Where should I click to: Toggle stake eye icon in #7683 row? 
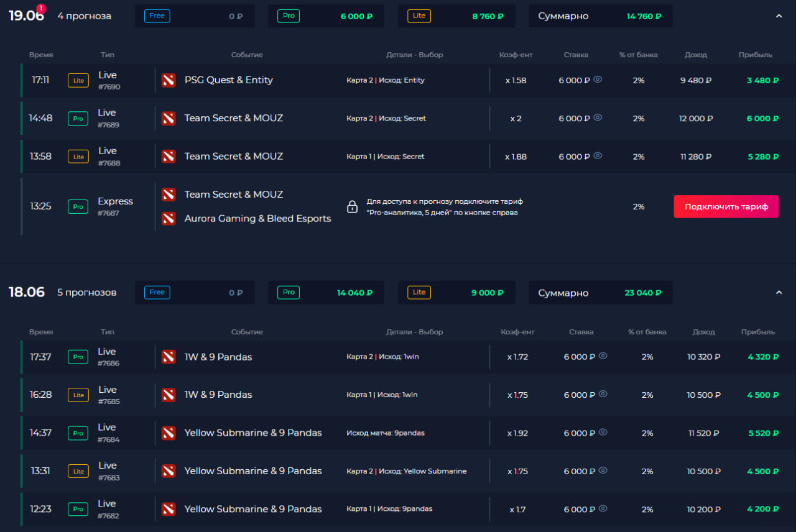pyautogui.click(x=603, y=470)
